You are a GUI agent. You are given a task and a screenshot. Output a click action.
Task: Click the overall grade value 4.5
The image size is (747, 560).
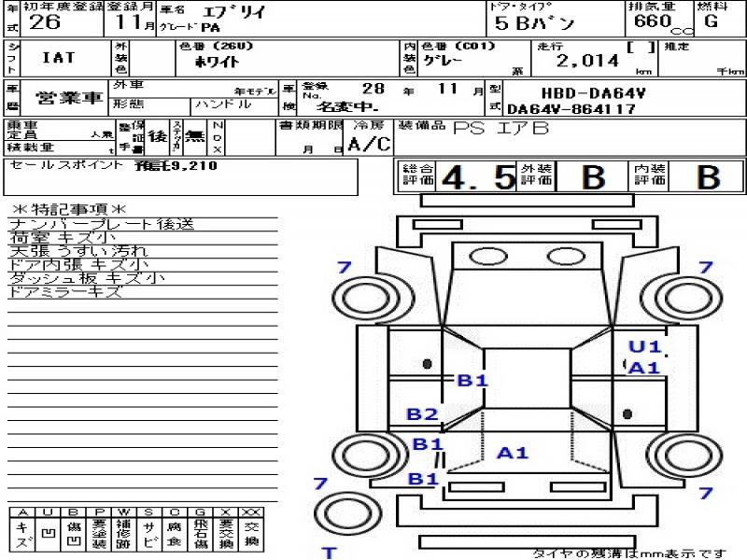(478, 176)
